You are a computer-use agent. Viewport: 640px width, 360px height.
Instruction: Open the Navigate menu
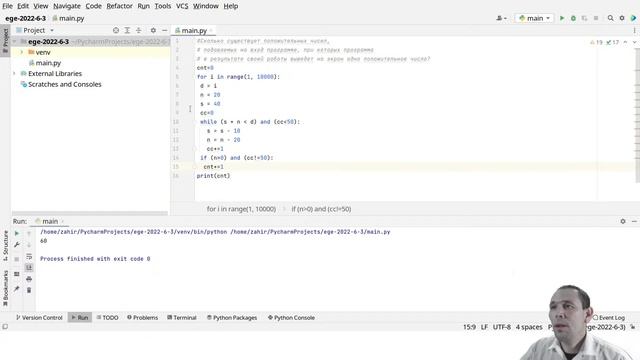point(67,6)
